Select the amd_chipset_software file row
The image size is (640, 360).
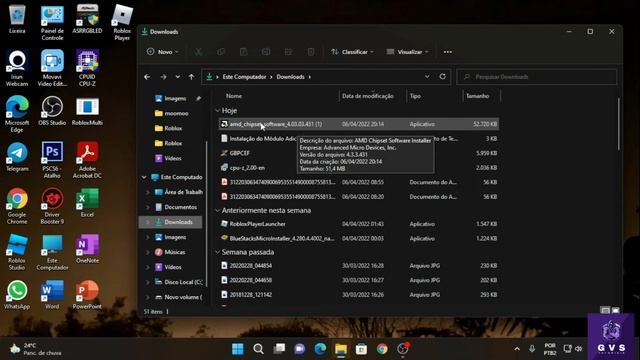point(359,124)
